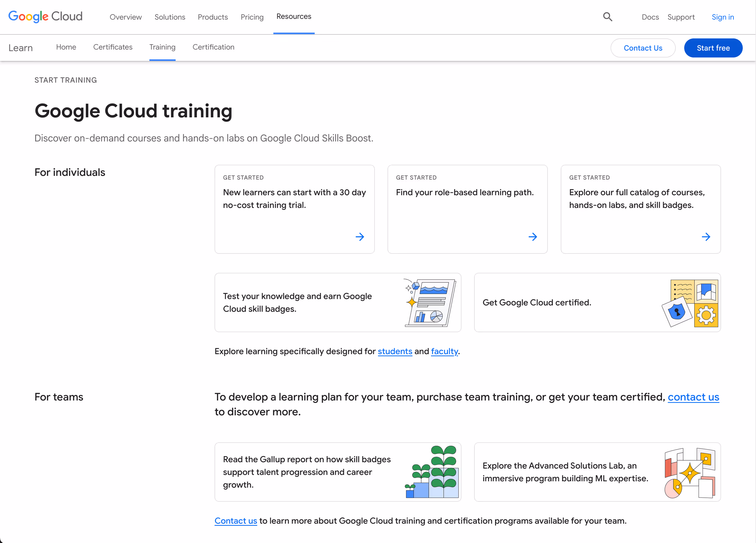
Task: Open the Resources menu
Action: [294, 16]
